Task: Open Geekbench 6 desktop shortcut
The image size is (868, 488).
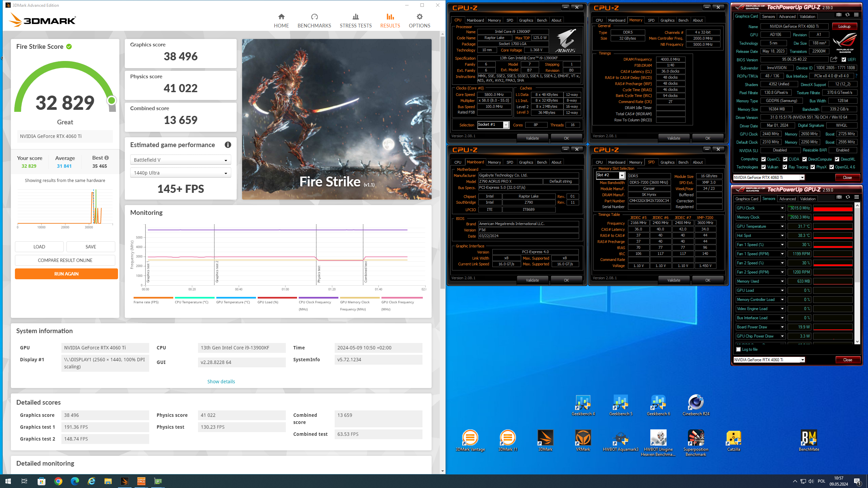Action: (x=658, y=405)
